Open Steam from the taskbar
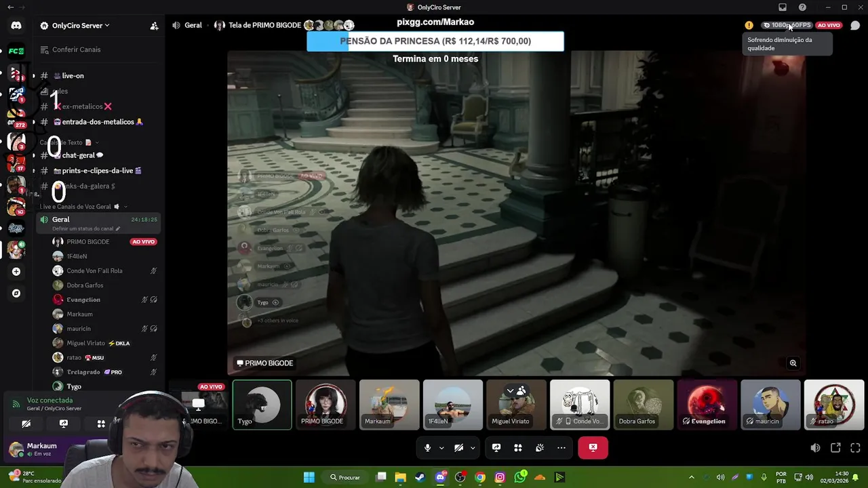Screen dimensions: 868x488 coord(420,477)
